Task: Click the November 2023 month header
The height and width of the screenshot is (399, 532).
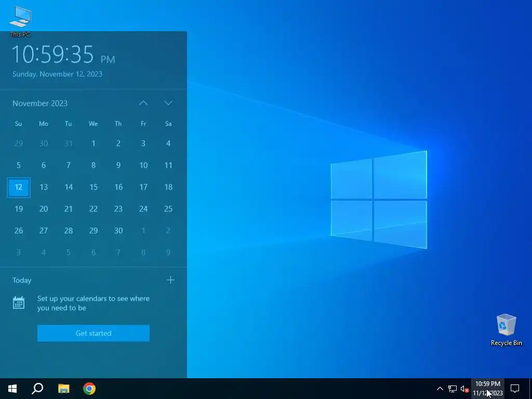Action: (40, 103)
